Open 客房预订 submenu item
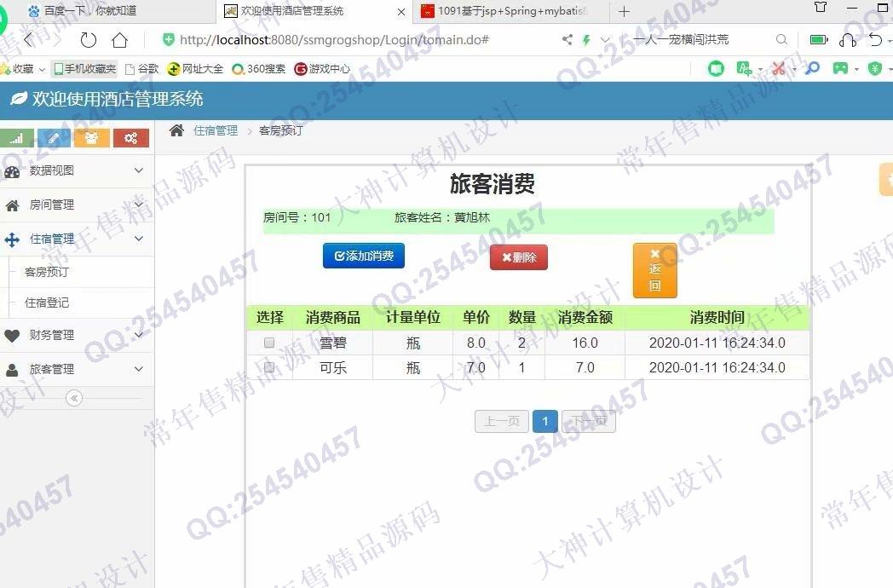 click(x=47, y=272)
